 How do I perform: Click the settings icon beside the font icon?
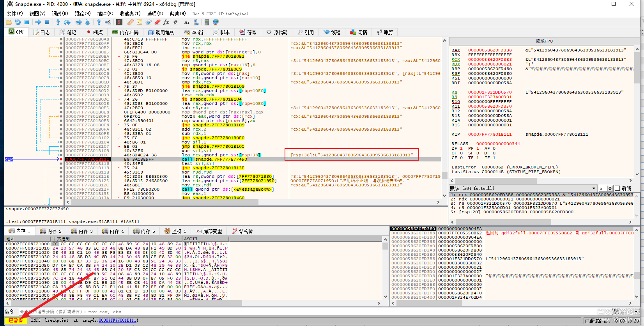pyautogui.click(x=196, y=22)
